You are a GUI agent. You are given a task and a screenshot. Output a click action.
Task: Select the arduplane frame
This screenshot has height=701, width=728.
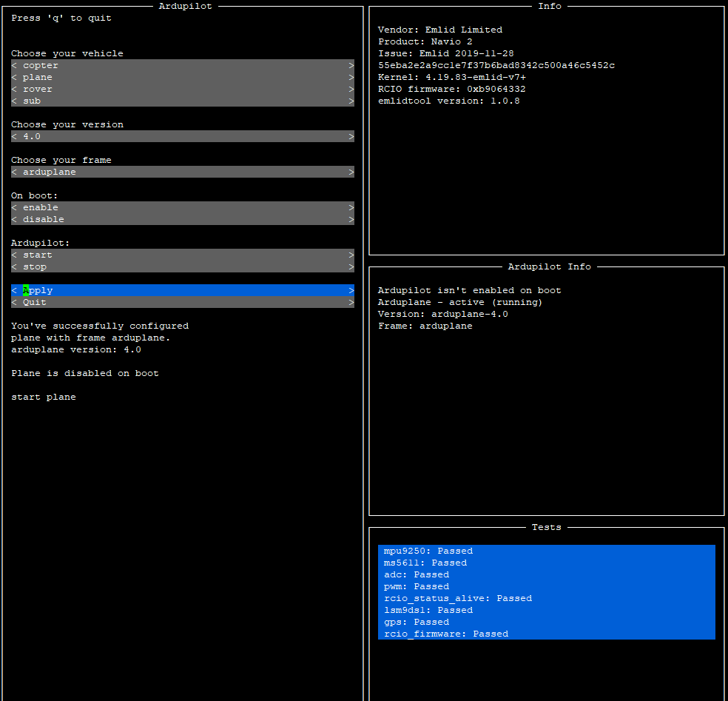tap(183, 172)
